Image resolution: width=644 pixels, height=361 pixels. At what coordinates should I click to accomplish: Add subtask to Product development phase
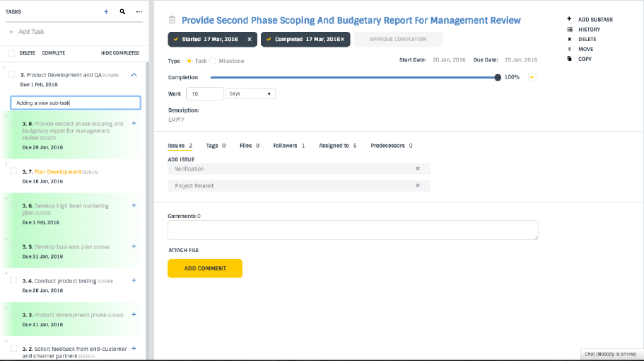tap(134, 314)
